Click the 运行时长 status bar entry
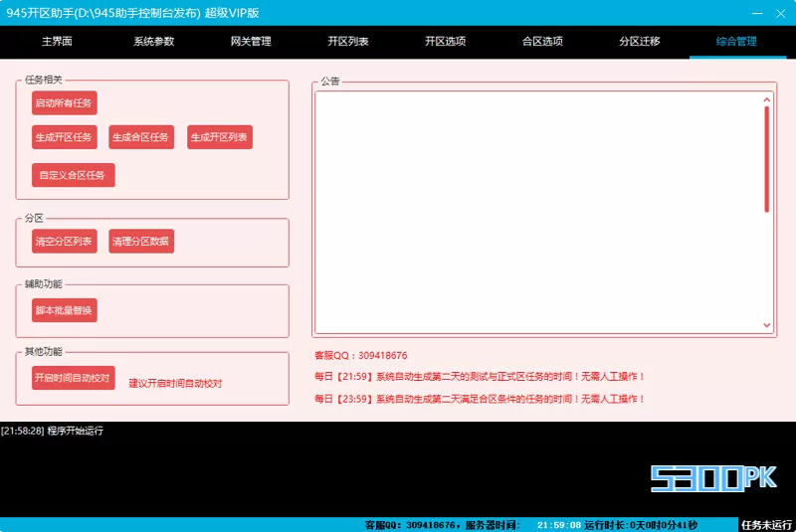This screenshot has height=532, width=796. 641,525
